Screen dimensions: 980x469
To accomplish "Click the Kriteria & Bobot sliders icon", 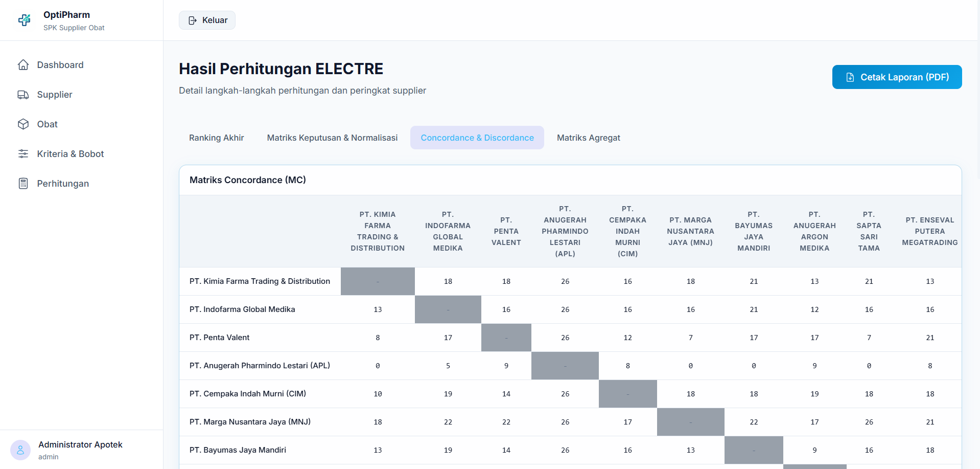I will coord(23,154).
